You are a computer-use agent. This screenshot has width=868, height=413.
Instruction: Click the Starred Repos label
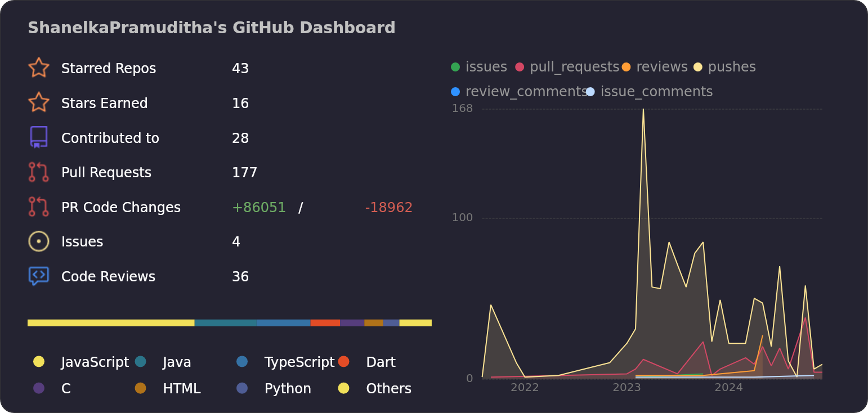109,69
